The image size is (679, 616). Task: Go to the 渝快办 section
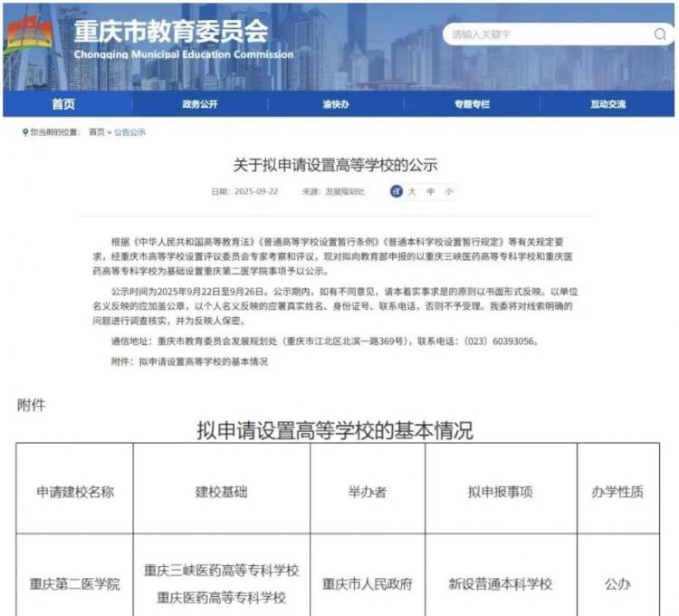336,104
